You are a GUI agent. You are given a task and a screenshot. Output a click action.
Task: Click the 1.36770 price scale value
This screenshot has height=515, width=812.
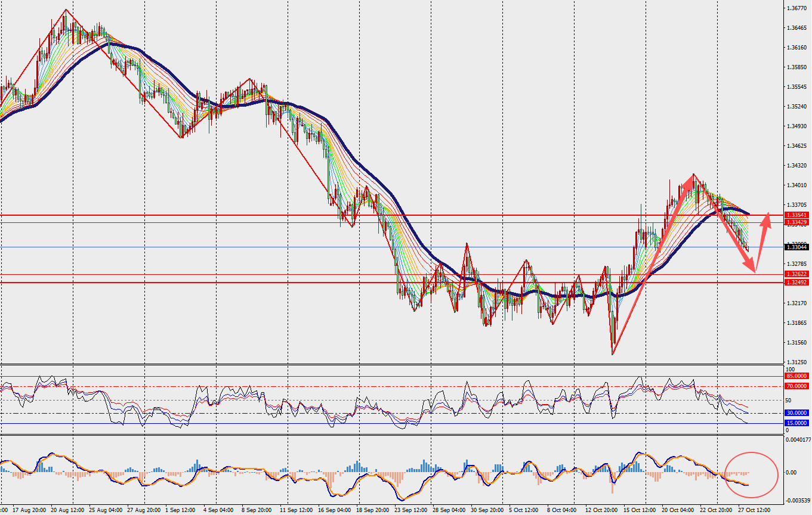pyautogui.click(x=796, y=8)
